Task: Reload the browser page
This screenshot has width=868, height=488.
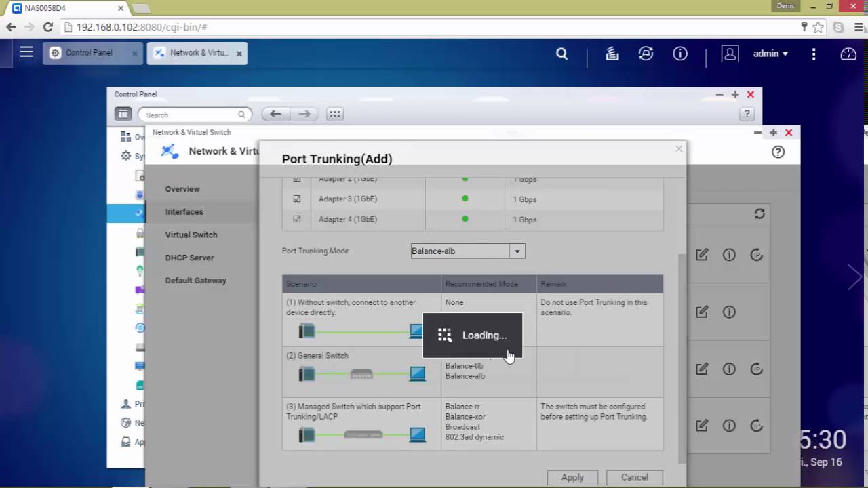Action: 47,27
